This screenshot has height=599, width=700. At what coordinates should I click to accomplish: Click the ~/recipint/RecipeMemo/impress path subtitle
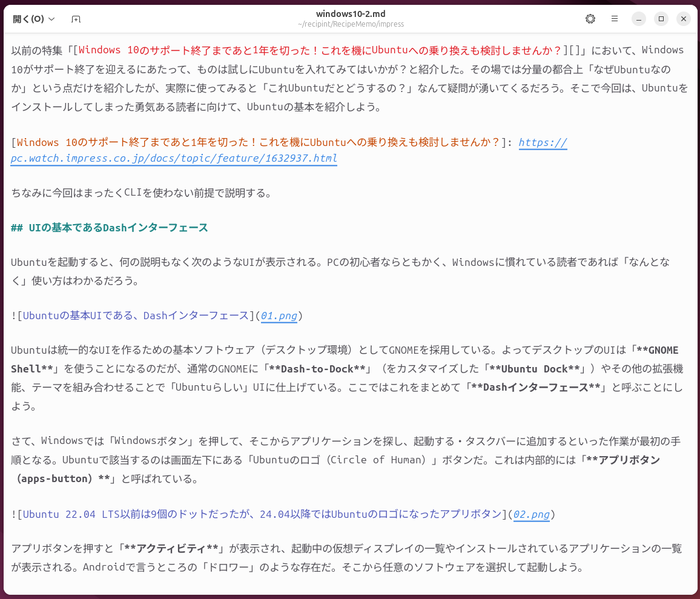pos(350,24)
